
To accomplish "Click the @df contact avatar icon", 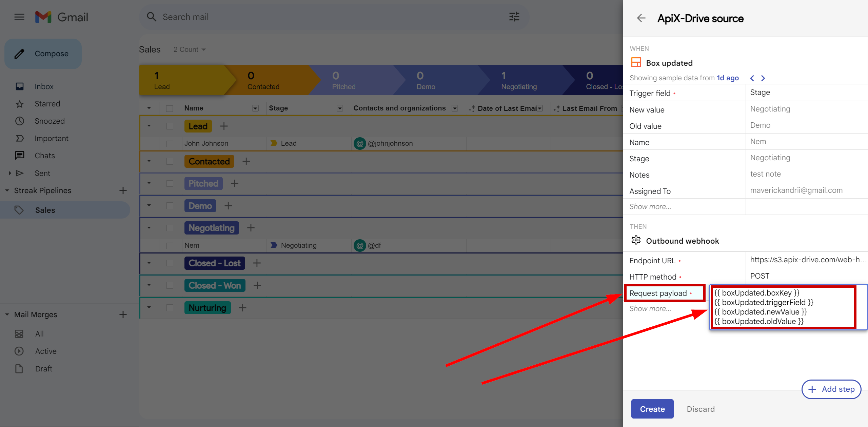I will coord(360,245).
